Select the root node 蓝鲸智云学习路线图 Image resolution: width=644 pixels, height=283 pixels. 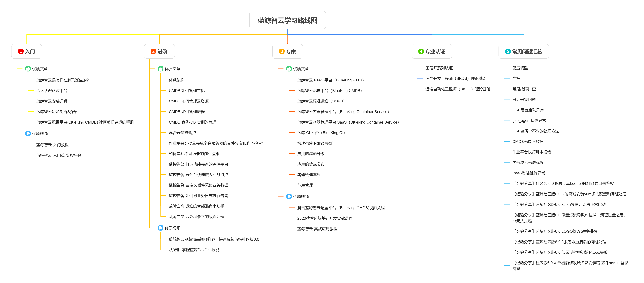(287, 20)
